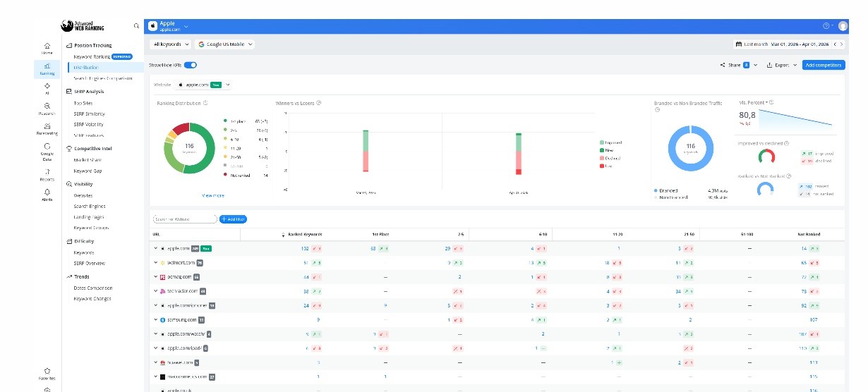Click the Add filter button

click(233, 219)
